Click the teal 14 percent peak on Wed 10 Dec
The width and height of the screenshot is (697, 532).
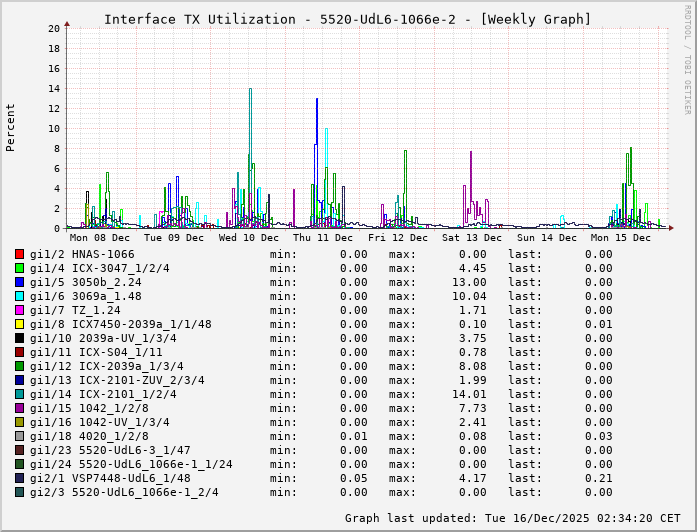pyautogui.click(x=250, y=89)
